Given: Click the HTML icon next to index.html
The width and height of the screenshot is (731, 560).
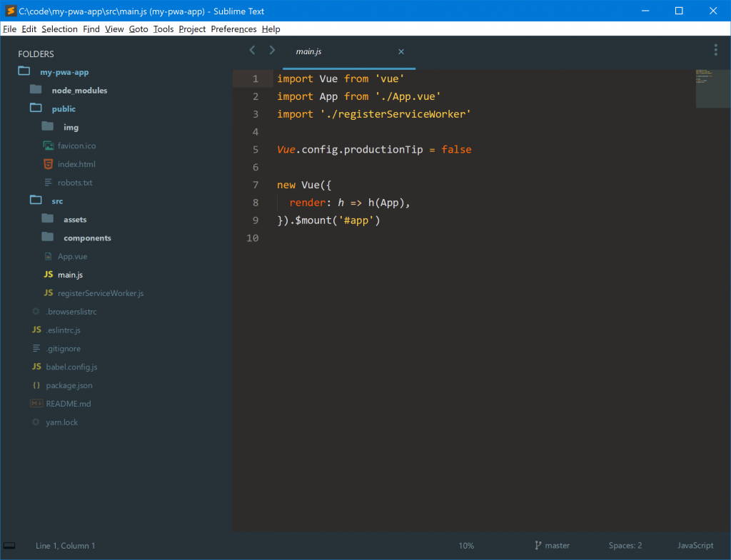Looking at the screenshot, I should click(x=48, y=164).
